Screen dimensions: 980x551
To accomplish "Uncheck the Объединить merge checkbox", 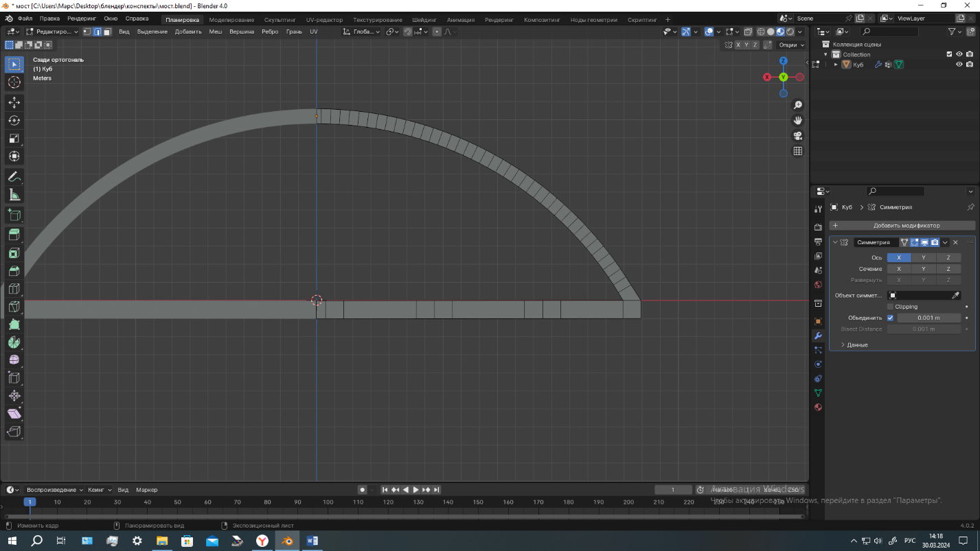I will tap(891, 318).
